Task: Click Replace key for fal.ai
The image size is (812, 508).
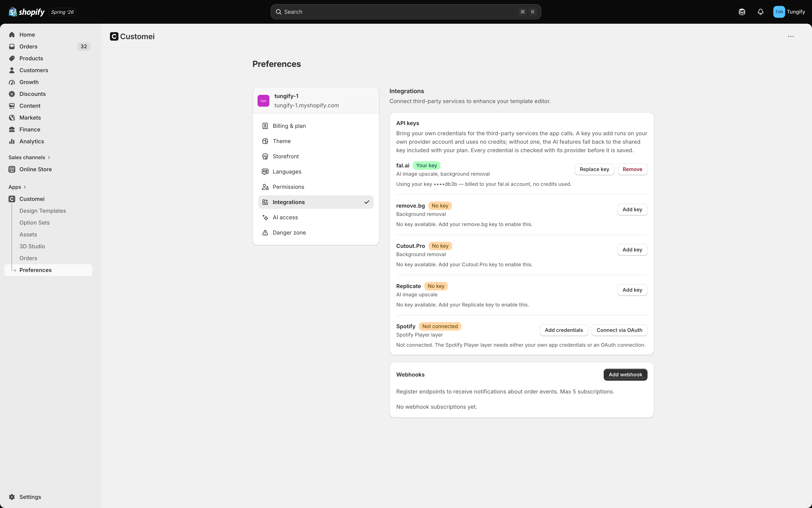Action: (x=594, y=169)
